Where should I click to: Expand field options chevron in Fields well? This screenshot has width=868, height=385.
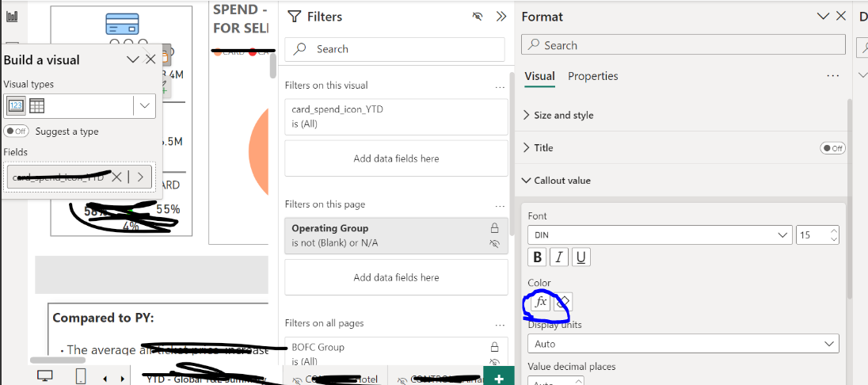141,177
